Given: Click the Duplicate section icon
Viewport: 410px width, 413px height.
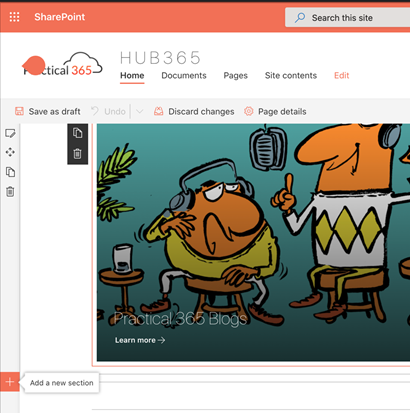Looking at the screenshot, I should [10, 172].
